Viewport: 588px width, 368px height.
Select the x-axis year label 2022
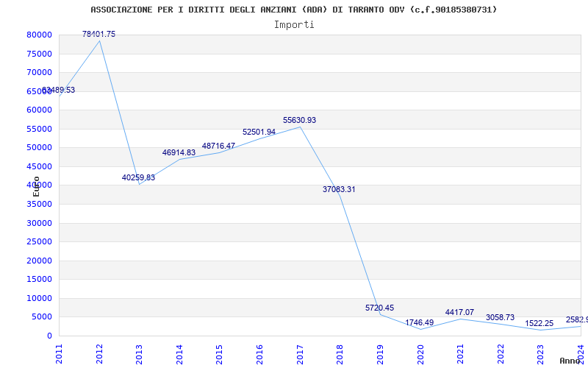click(501, 354)
